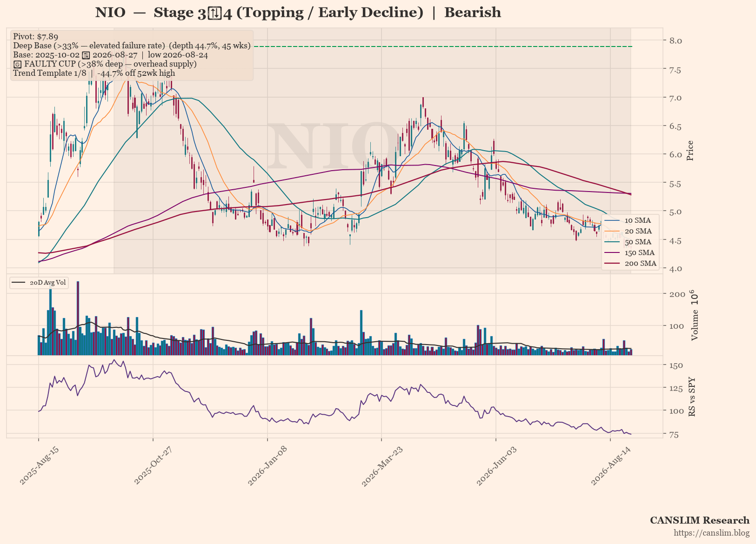Click the 'Pivot: $7.89' annotation line
The image size is (756, 544).
point(36,36)
